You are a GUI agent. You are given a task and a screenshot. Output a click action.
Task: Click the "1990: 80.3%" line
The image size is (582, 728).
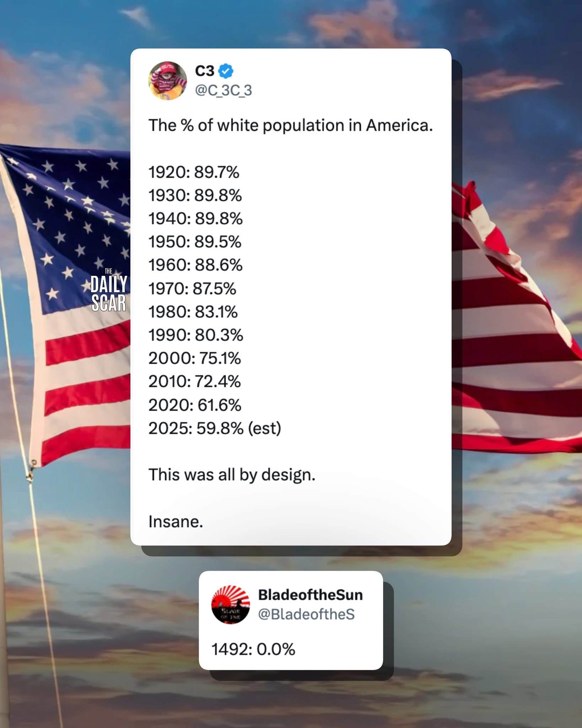point(196,335)
